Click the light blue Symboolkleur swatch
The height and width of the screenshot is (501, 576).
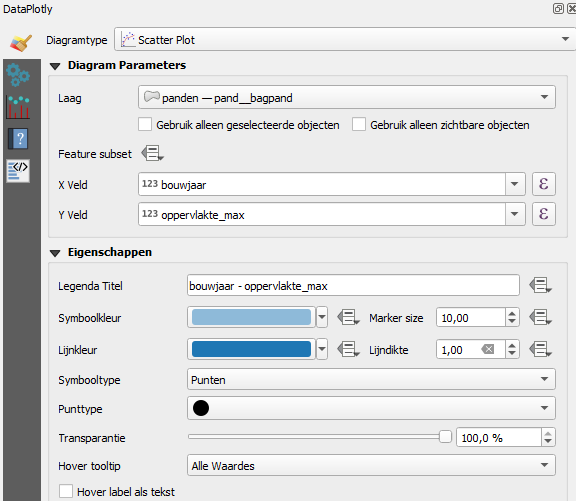tap(251, 317)
